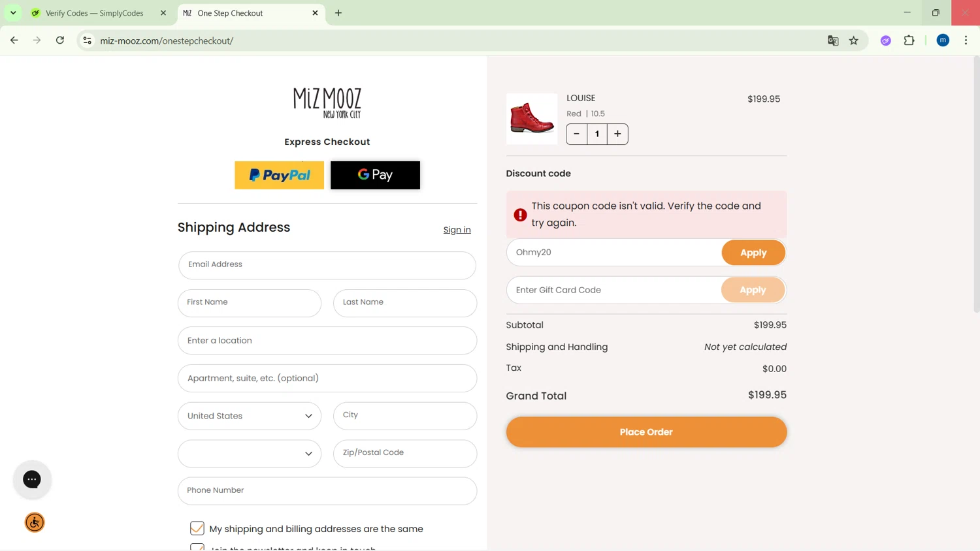Open the translate page icon
980x551 pixels.
point(833,40)
